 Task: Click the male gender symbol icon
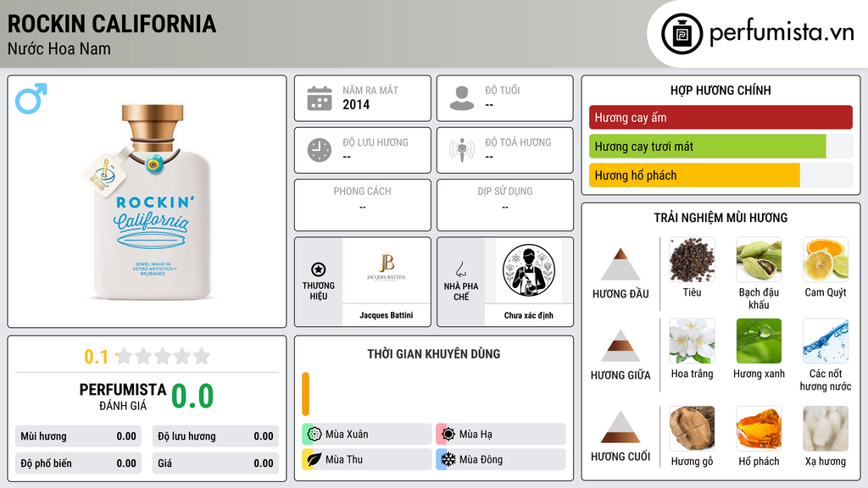pos(31,98)
